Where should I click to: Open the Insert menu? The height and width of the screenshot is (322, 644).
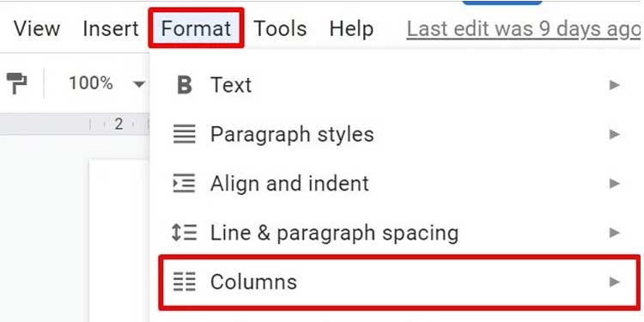(x=111, y=28)
